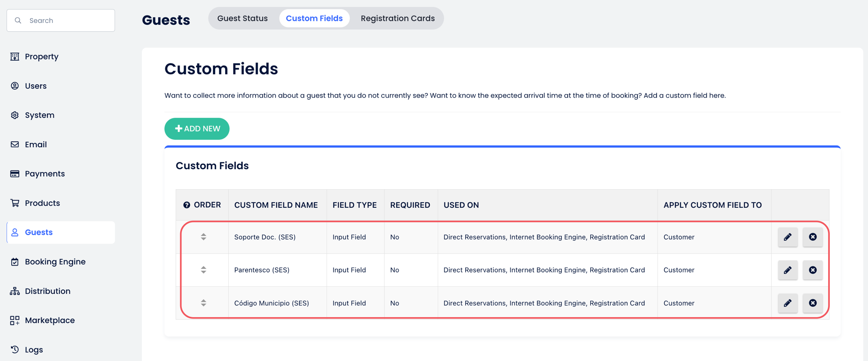Add a new custom field
The height and width of the screenshot is (361, 868).
[197, 129]
